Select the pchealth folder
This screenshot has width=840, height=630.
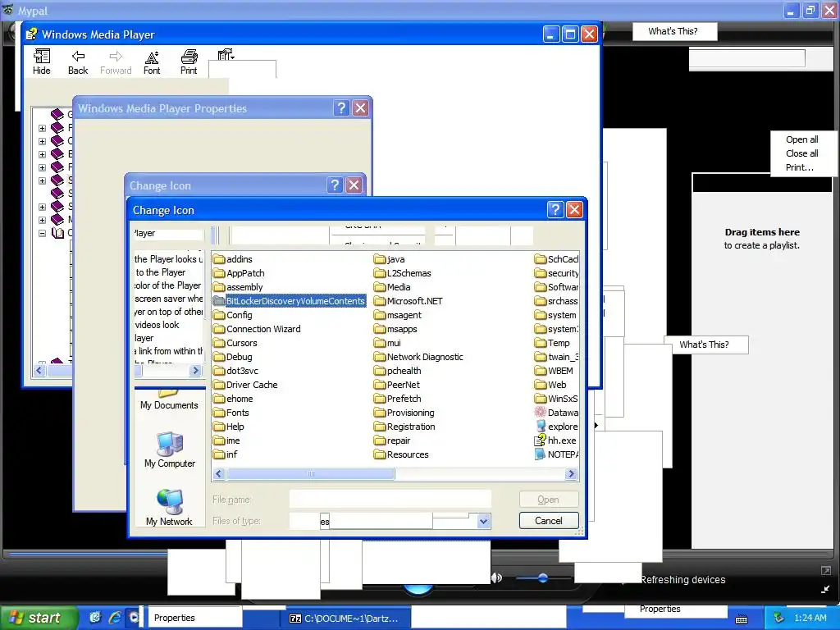click(x=398, y=371)
